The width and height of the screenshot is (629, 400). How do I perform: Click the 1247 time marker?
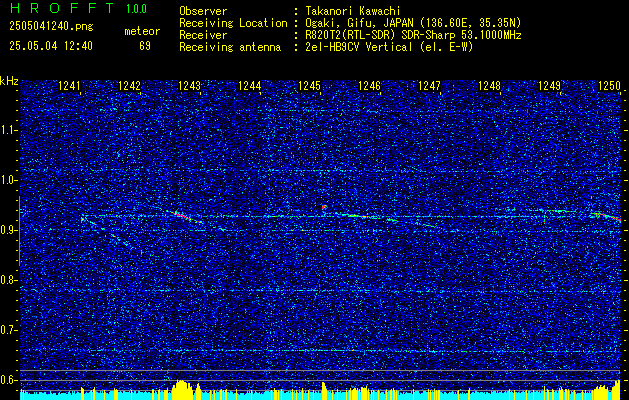429,86
